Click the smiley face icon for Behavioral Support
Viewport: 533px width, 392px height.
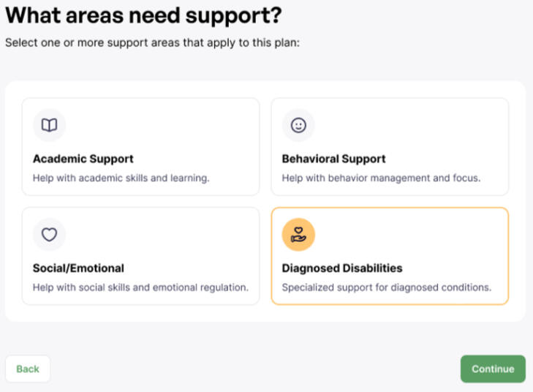tap(298, 125)
